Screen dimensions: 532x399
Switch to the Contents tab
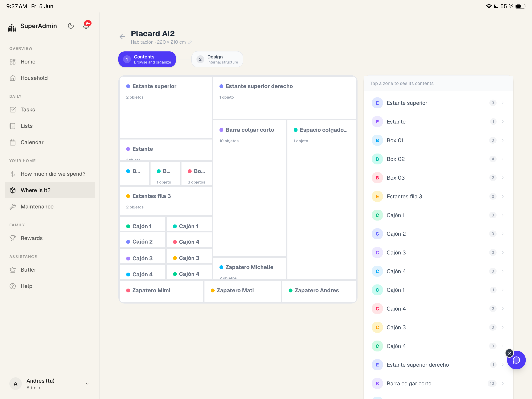click(x=147, y=59)
